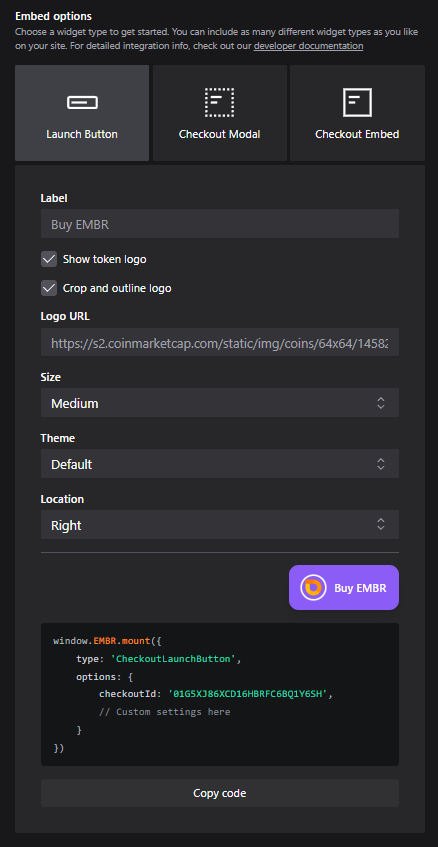438x847 pixels.
Task: Uncheck Crop and outline logo
Action: 49,288
